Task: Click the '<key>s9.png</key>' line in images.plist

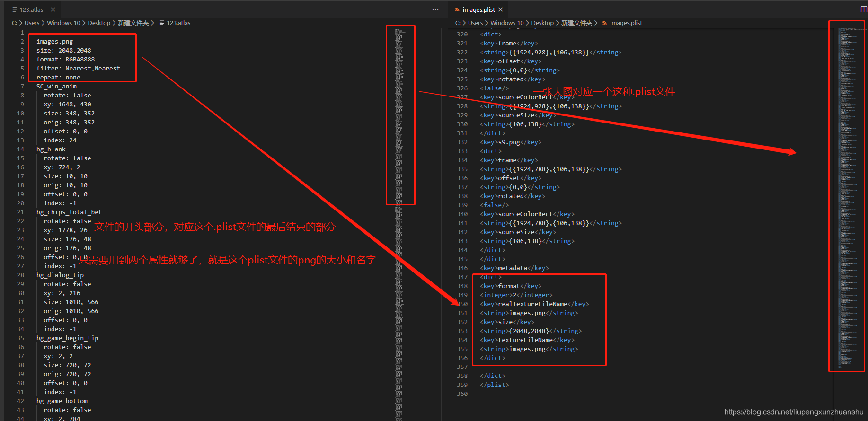Action: pyautogui.click(x=511, y=142)
